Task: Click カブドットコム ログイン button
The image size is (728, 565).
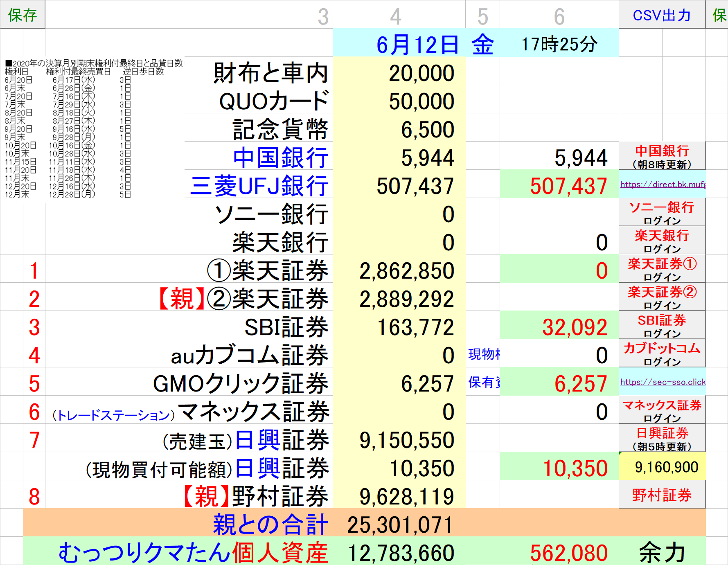Action: pos(662,353)
